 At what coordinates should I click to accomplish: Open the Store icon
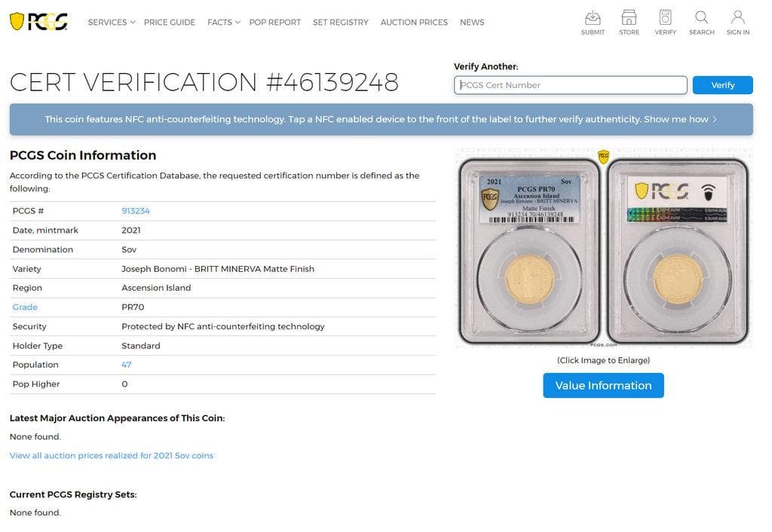(x=629, y=20)
